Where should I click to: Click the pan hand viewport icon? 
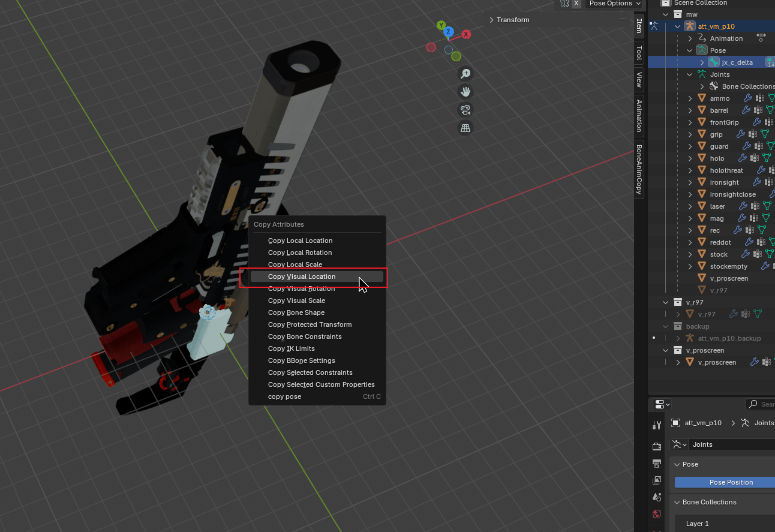(x=465, y=92)
